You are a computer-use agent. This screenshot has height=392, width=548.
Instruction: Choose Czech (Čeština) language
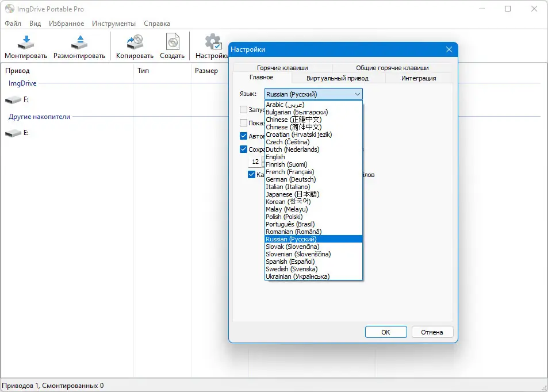pyautogui.click(x=313, y=142)
